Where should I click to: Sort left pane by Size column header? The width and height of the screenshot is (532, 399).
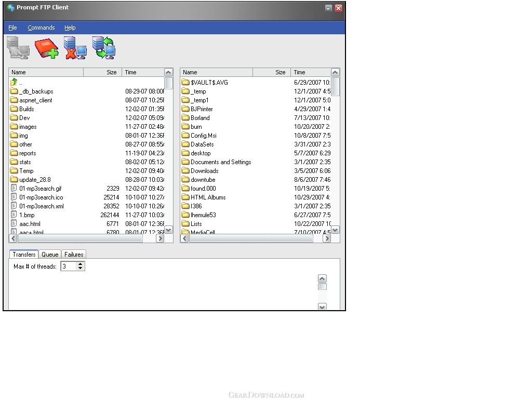(102, 72)
